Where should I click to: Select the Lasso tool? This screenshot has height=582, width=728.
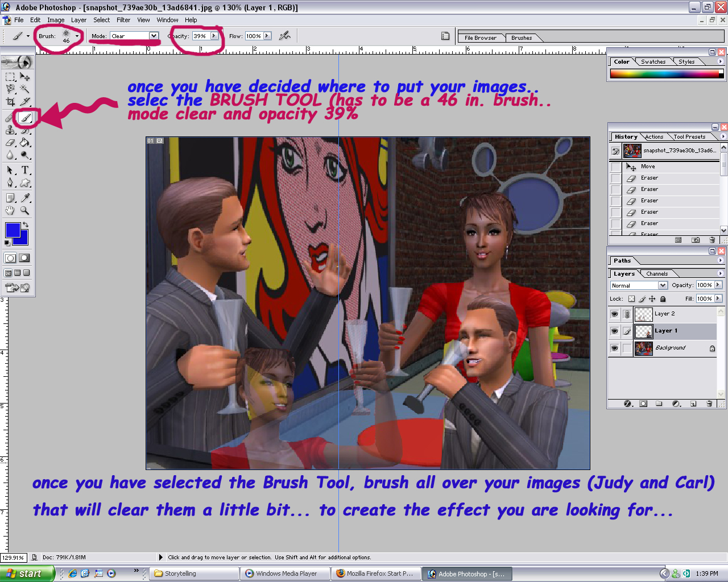[x=11, y=89]
